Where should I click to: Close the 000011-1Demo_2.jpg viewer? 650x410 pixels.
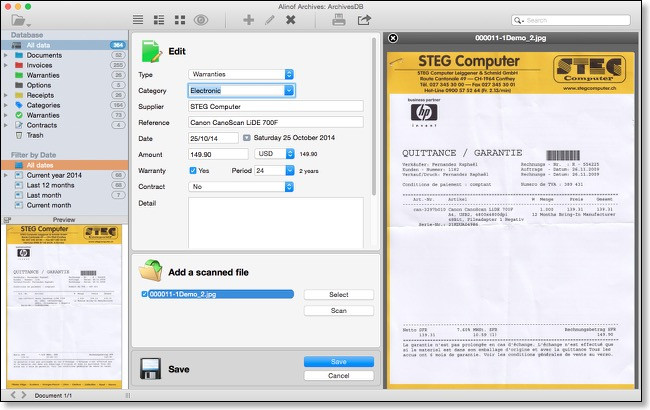coord(393,38)
